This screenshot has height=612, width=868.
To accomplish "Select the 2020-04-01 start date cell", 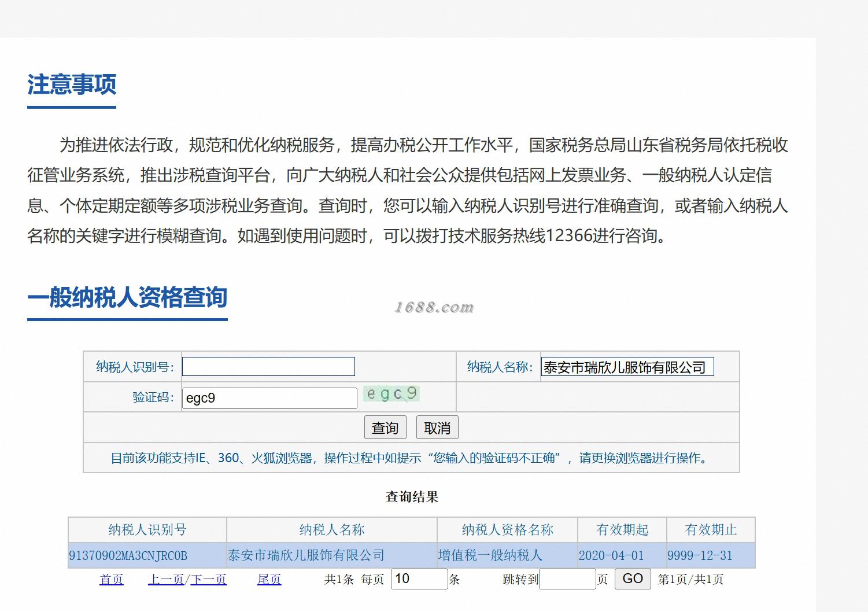I will point(622,555).
